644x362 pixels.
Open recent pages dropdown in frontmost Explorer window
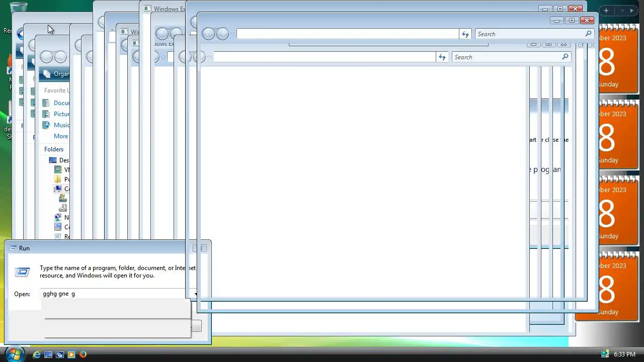(x=232, y=34)
